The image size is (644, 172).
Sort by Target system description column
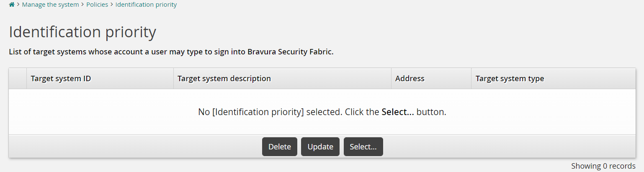(224, 79)
